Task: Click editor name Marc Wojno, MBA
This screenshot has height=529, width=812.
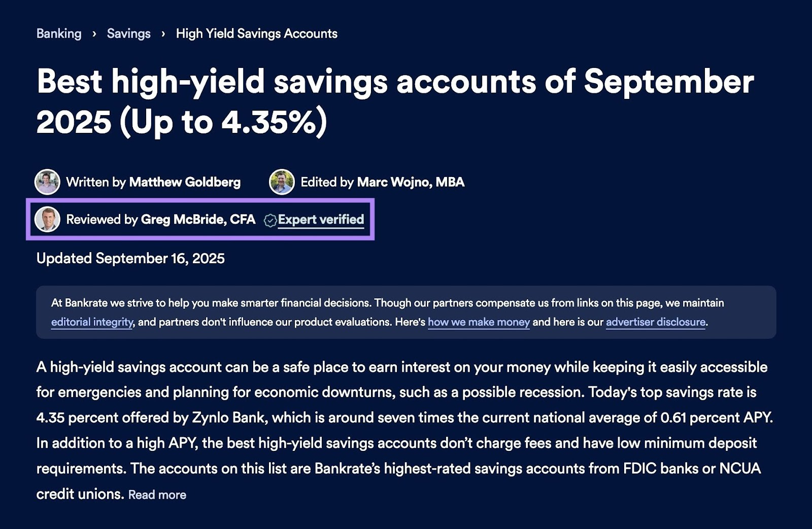Action: point(411,182)
